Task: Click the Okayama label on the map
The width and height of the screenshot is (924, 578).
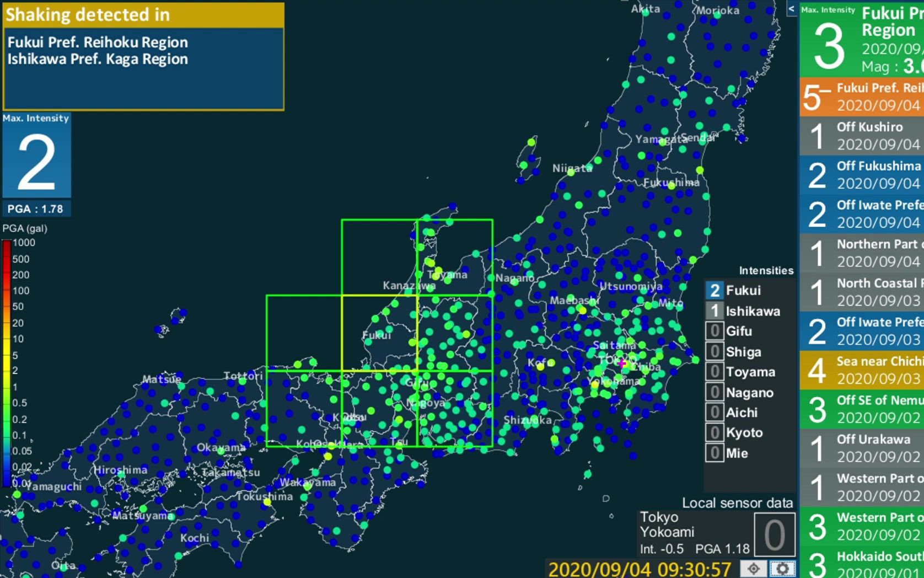Action: pos(221,447)
